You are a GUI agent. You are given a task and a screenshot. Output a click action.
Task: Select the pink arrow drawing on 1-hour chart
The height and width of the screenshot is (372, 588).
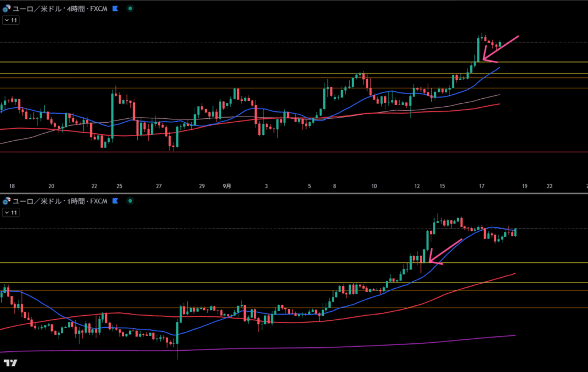tap(446, 251)
